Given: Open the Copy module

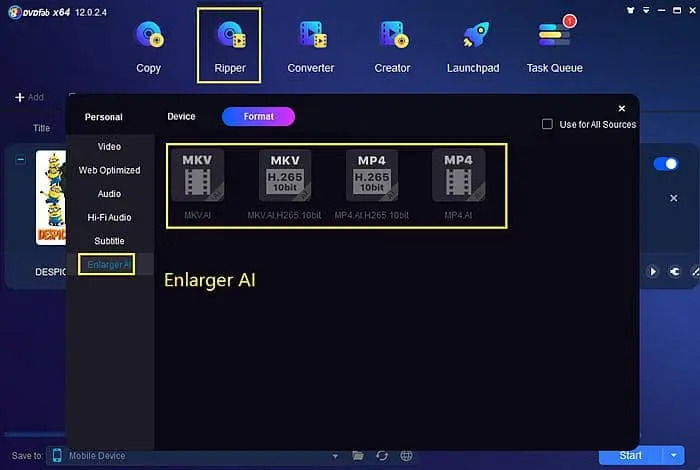Looking at the screenshot, I should point(149,46).
